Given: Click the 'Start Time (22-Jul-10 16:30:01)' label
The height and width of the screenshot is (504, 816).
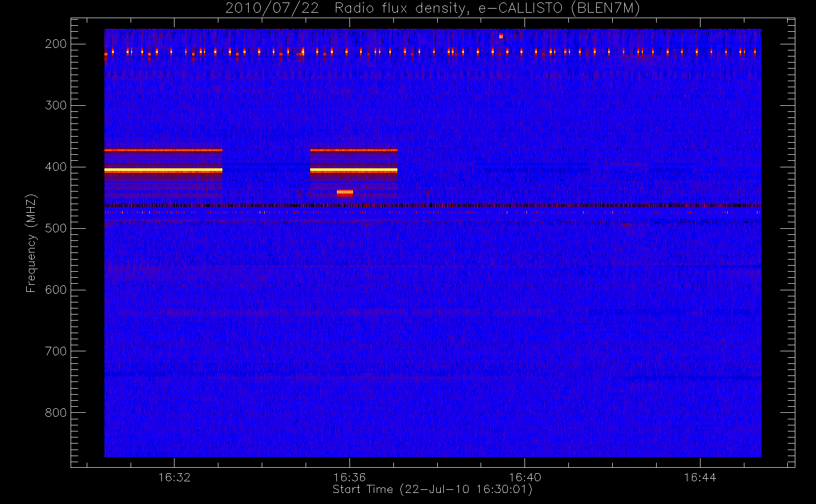Looking at the screenshot, I should [x=432, y=489].
